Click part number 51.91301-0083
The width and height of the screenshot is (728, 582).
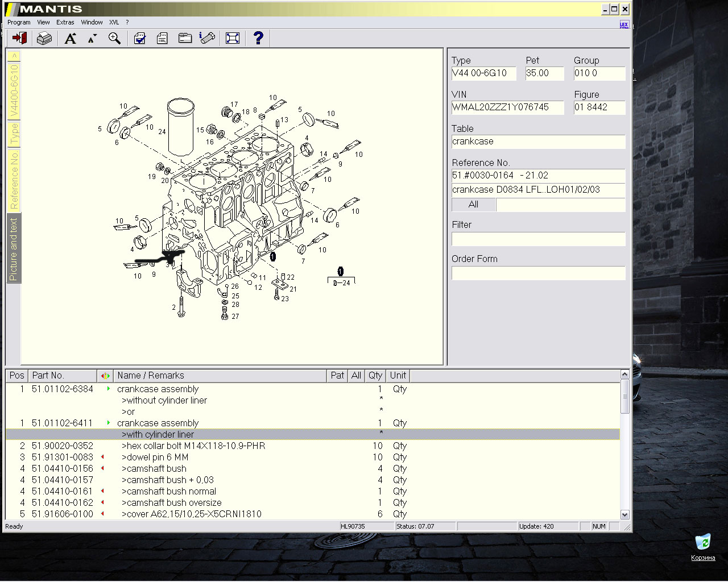tap(63, 457)
